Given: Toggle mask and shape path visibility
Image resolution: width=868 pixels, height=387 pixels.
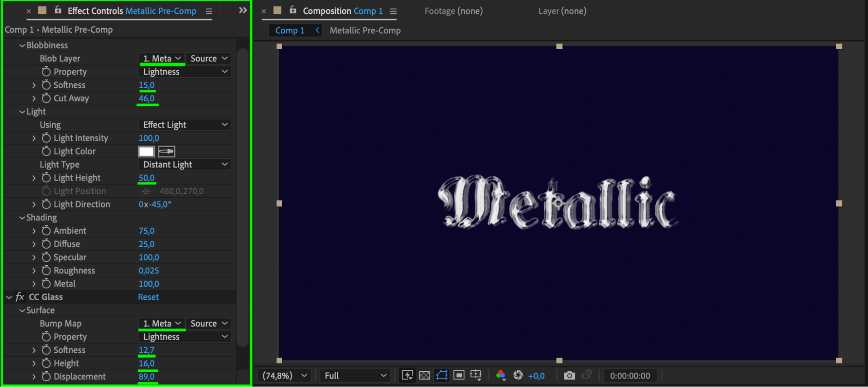Looking at the screenshot, I should [442, 375].
